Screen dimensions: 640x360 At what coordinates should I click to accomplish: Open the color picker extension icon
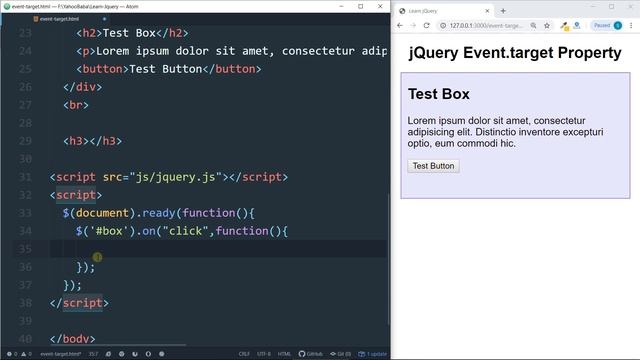564,26
